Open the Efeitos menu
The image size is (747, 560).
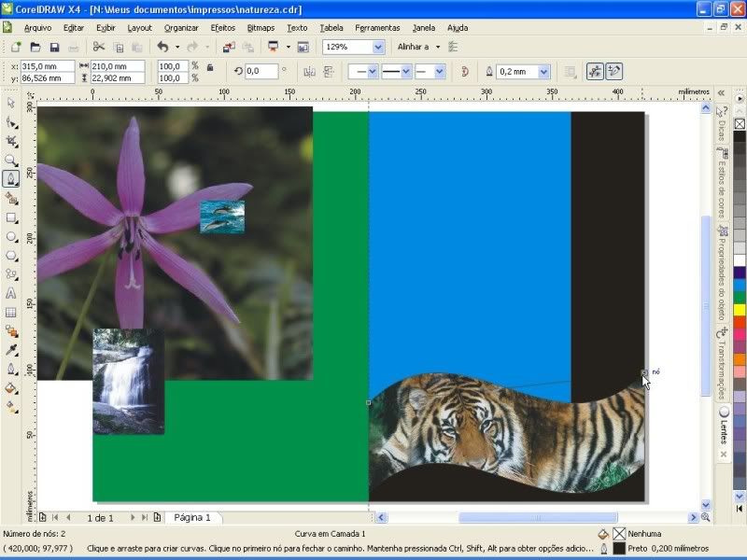pos(222,28)
